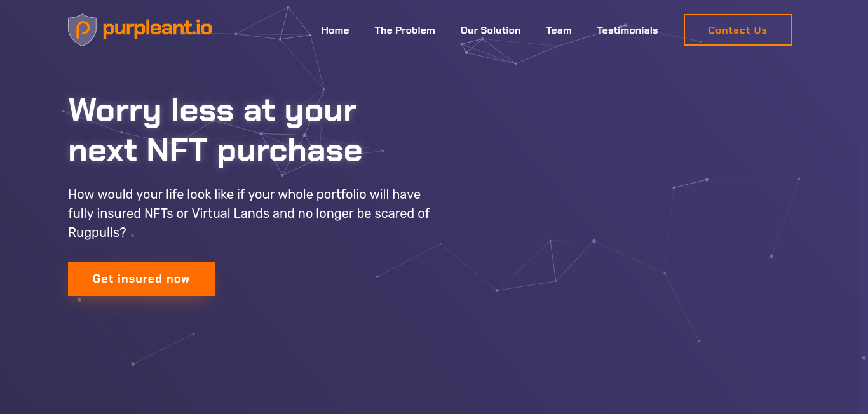The height and width of the screenshot is (414, 868).
Task: Click the orange Get insured now button
Action: pyautogui.click(x=141, y=279)
